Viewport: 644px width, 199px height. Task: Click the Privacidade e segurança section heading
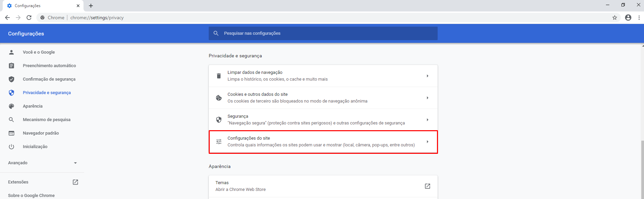[235, 56]
